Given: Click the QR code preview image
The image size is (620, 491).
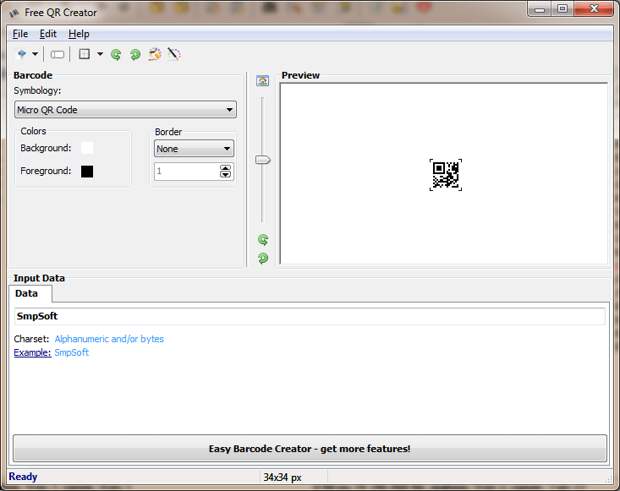Looking at the screenshot, I should tap(446, 175).
